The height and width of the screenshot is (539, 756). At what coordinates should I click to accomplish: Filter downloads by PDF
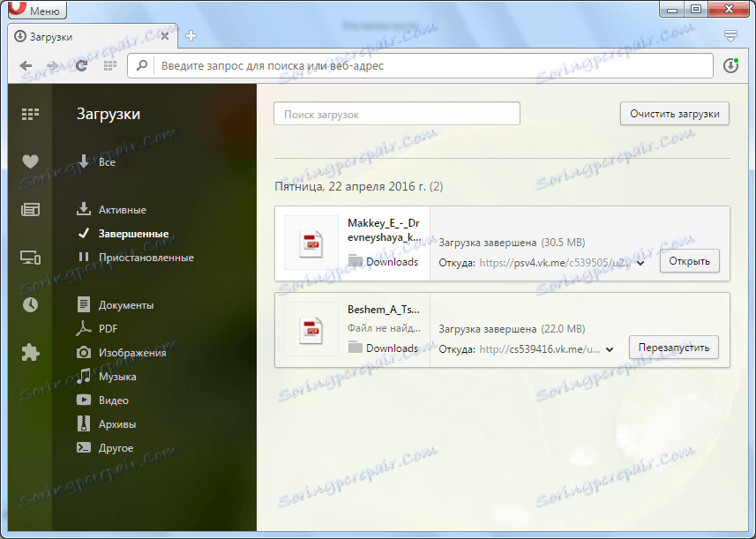click(x=97, y=328)
